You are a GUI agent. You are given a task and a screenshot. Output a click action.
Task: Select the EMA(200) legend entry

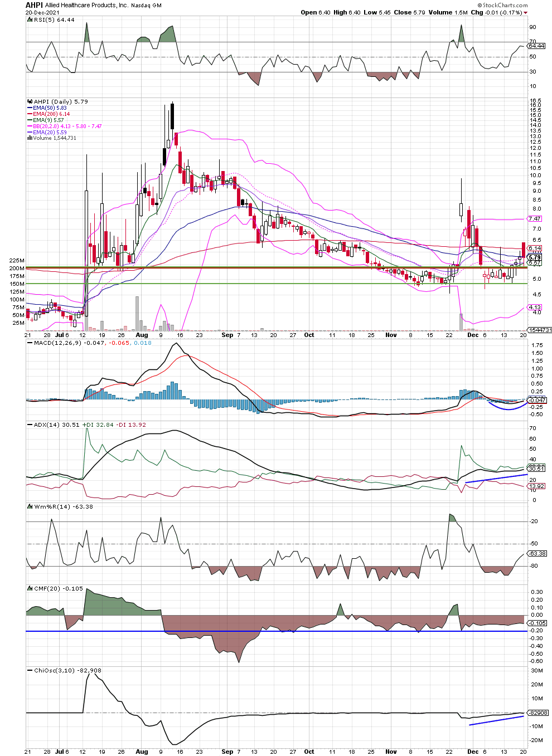coord(50,114)
